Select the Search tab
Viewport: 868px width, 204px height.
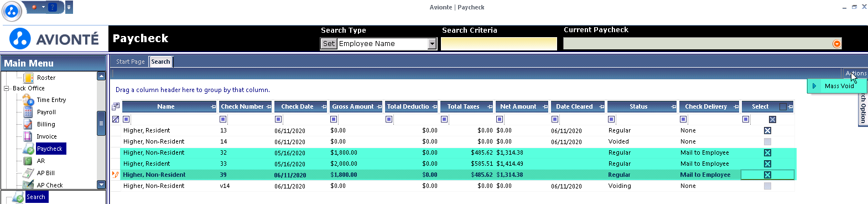[161, 62]
